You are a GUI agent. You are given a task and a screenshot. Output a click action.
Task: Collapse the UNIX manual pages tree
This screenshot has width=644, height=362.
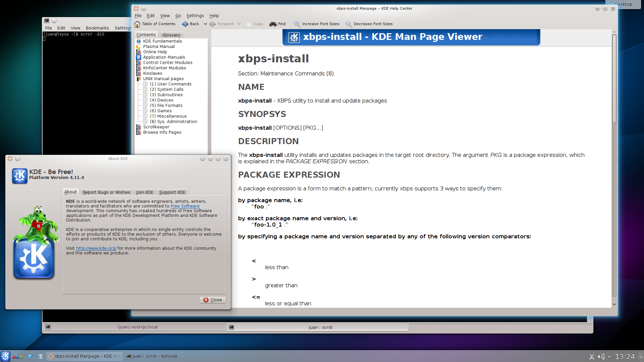point(139,79)
